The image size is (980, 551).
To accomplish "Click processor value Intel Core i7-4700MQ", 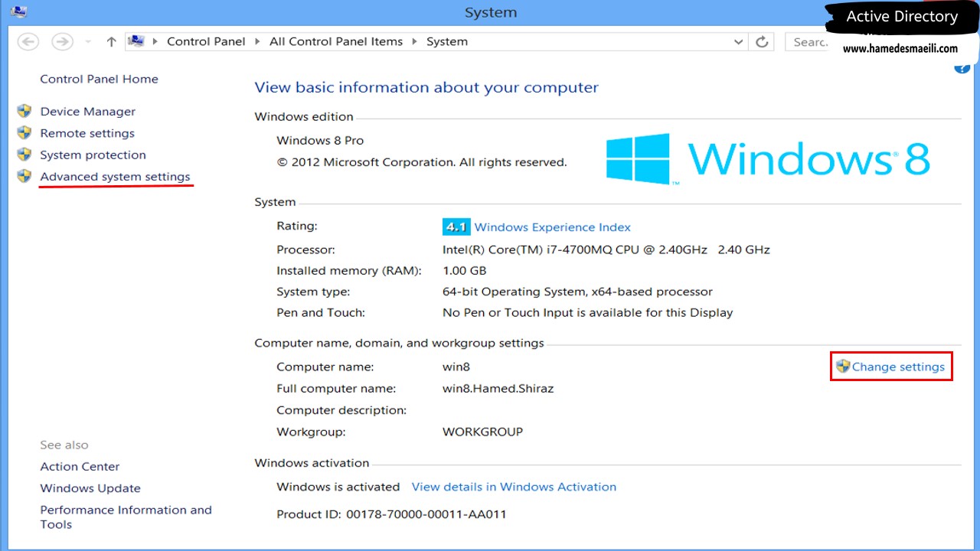I will coord(606,249).
